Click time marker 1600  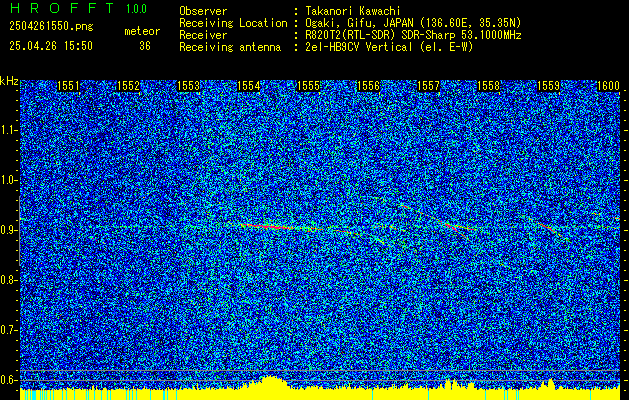(x=608, y=86)
